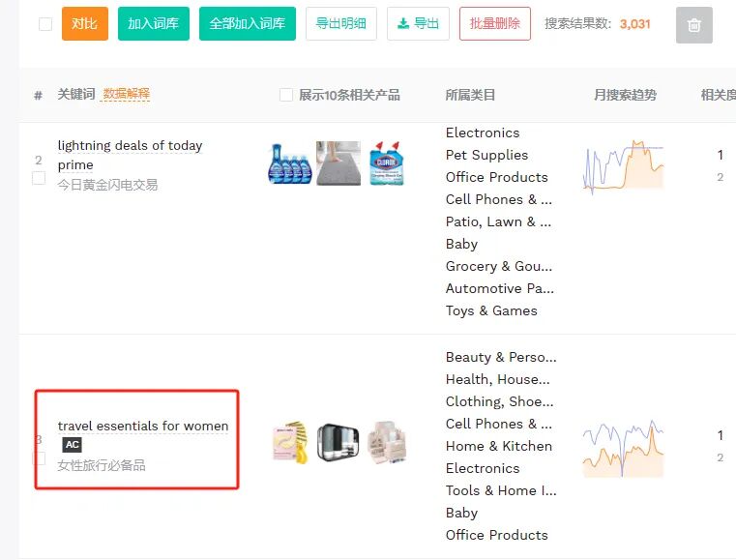
Task: Click the red 批量删除 button
Action: pyautogui.click(x=494, y=24)
